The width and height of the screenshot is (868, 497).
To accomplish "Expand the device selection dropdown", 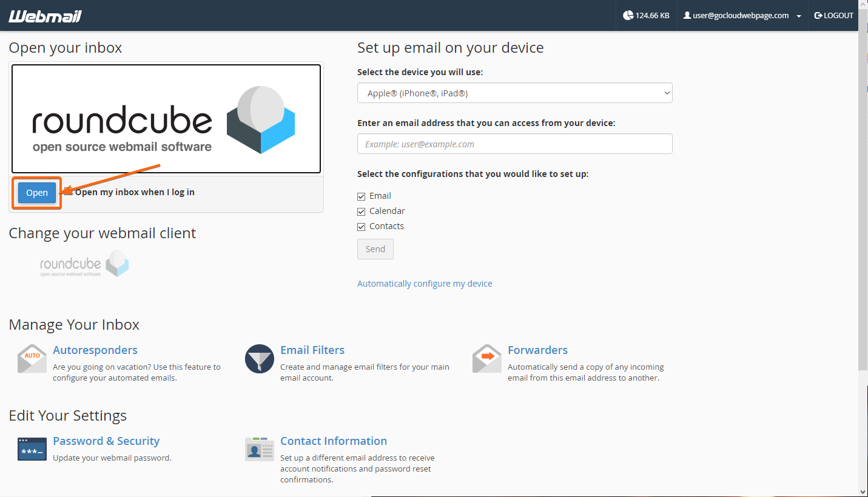I will (x=515, y=93).
